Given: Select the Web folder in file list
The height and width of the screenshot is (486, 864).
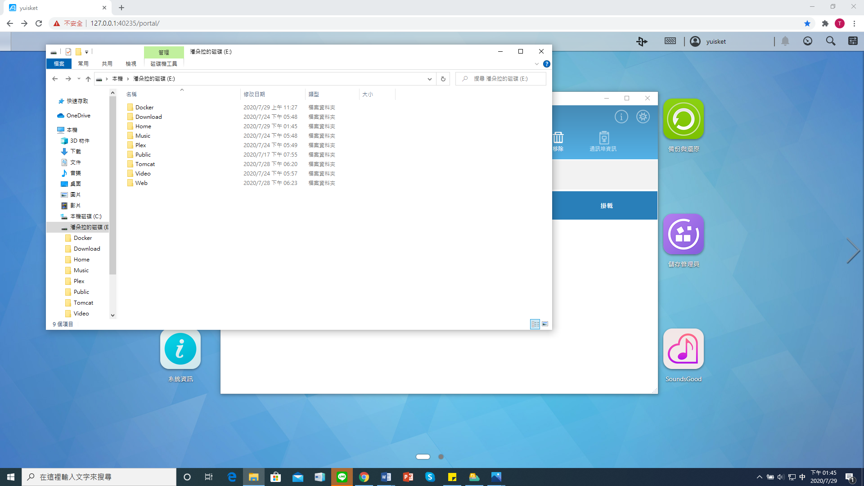Looking at the screenshot, I should pyautogui.click(x=141, y=183).
